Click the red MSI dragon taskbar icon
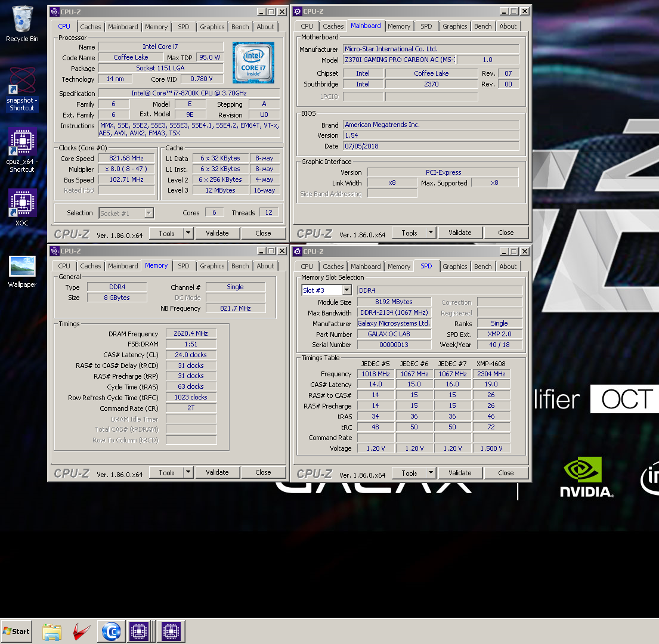 click(81, 631)
